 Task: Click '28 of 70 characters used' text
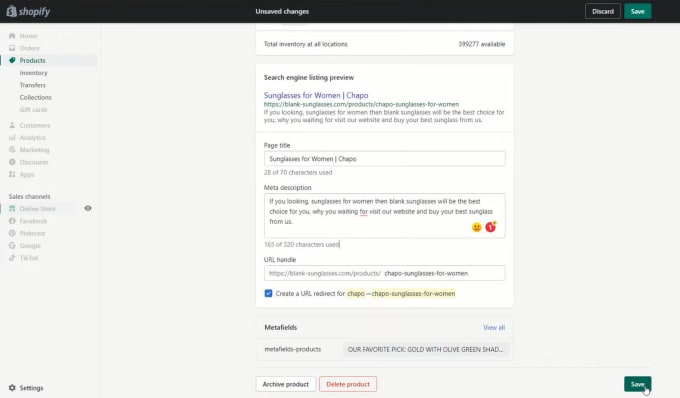coord(298,172)
